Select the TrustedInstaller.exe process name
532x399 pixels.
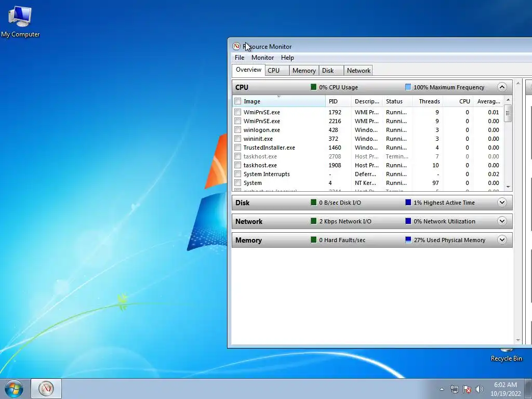pos(269,148)
